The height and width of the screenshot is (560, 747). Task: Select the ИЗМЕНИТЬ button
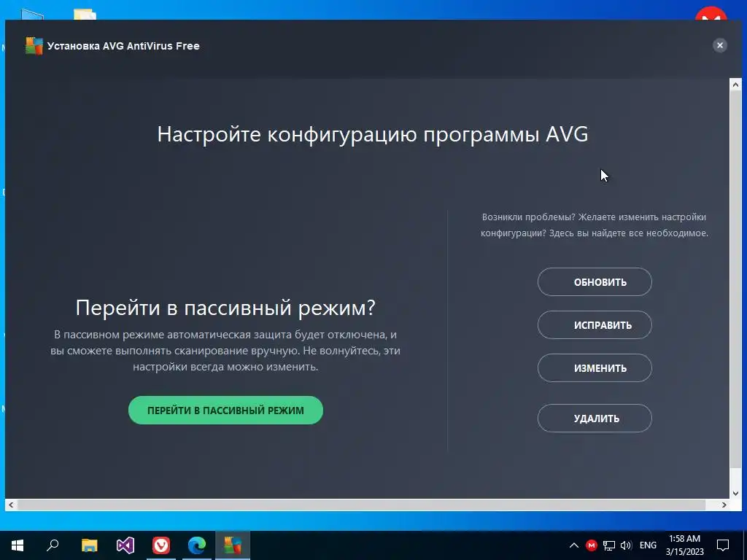point(595,368)
